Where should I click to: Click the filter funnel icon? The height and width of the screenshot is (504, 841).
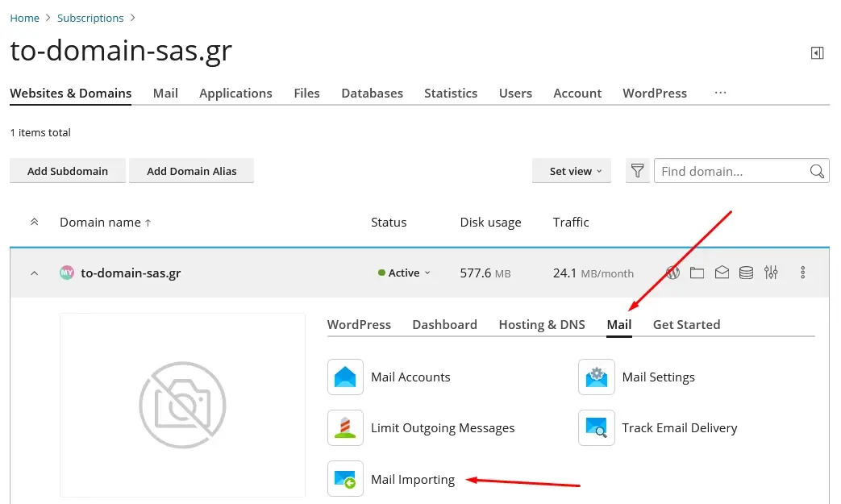tap(638, 171)
